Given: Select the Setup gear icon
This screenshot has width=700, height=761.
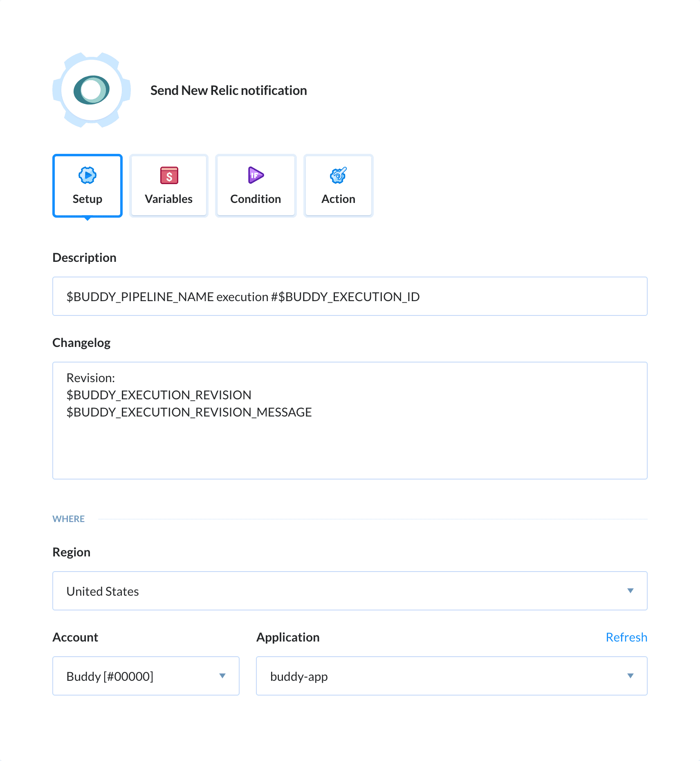Looking at the screenshot, I should (x=87, y=176).
